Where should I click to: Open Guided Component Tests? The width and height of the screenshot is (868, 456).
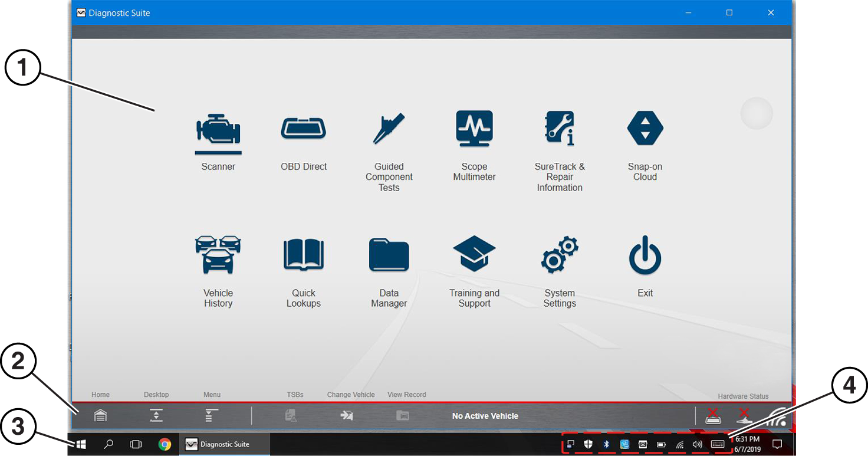pyautogui.click(x=389, y=129)
